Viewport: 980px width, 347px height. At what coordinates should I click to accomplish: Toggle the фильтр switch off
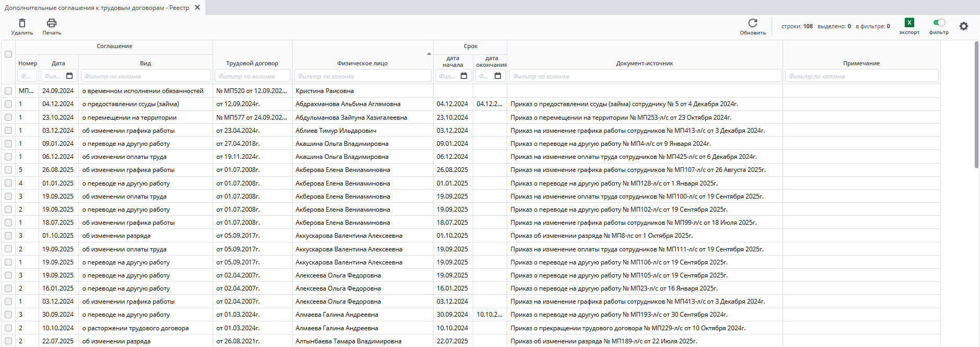click(x=939, y=22)
